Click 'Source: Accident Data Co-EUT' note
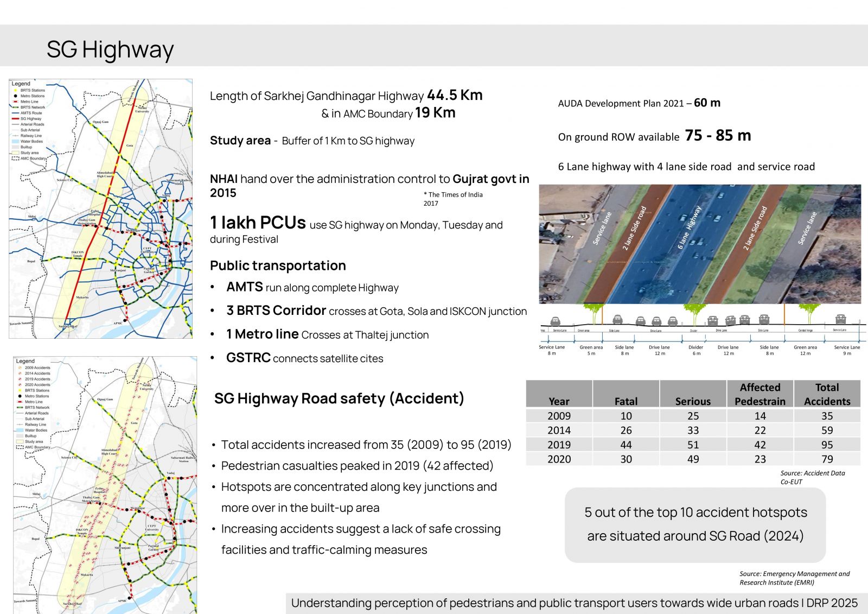This screenshot has height=614, width=868. (813, 477)
